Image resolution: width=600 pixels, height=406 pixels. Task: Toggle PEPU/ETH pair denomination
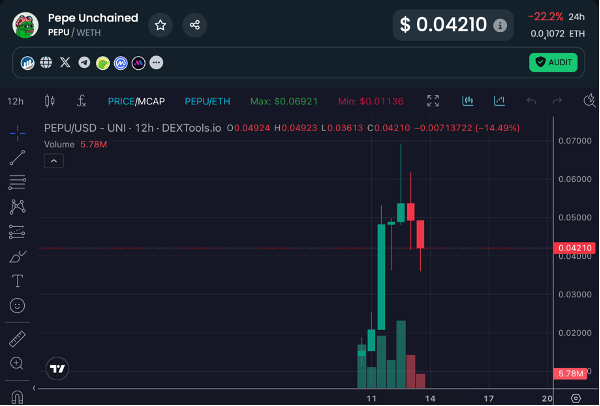(207, 101)
